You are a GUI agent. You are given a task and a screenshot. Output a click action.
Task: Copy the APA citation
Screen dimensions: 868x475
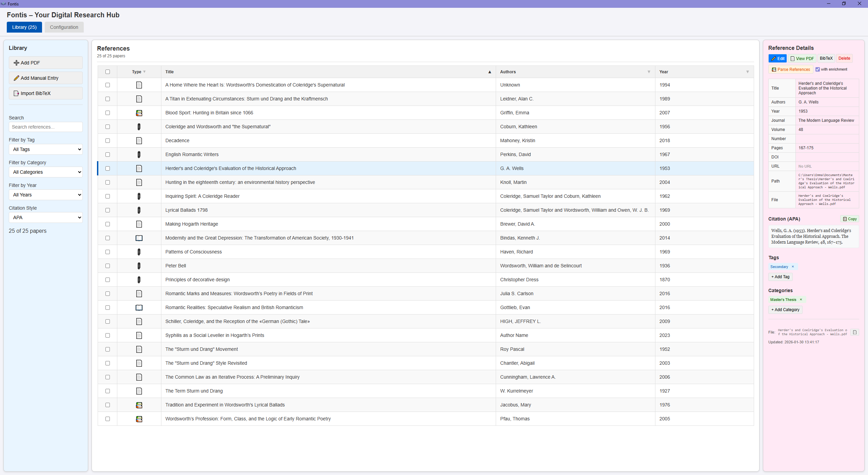[x=850, y=218]
